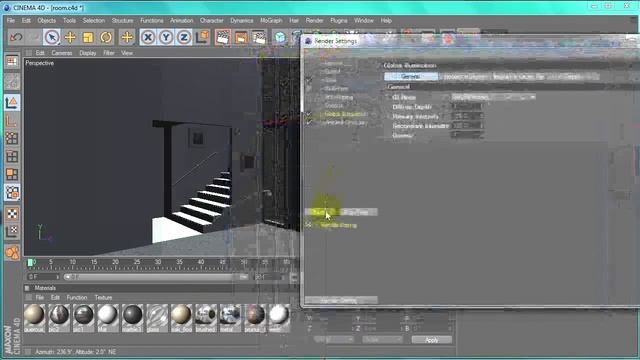Open the first dropdown below coordinate fields

pos(333,340)
